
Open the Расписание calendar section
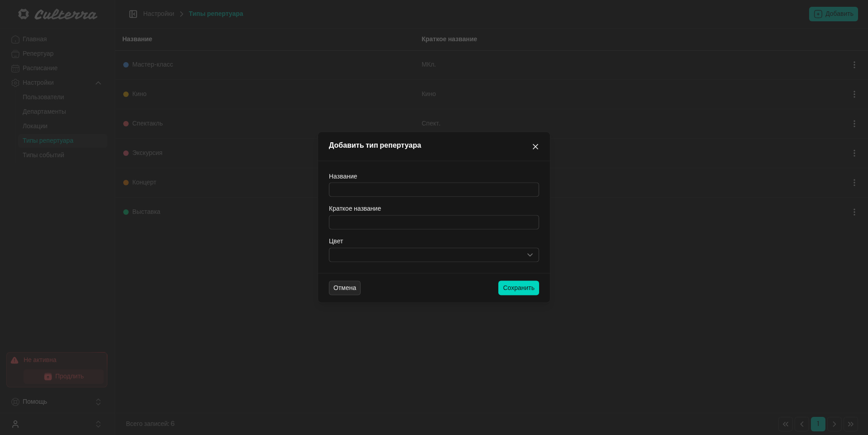(x=40, y=68)
